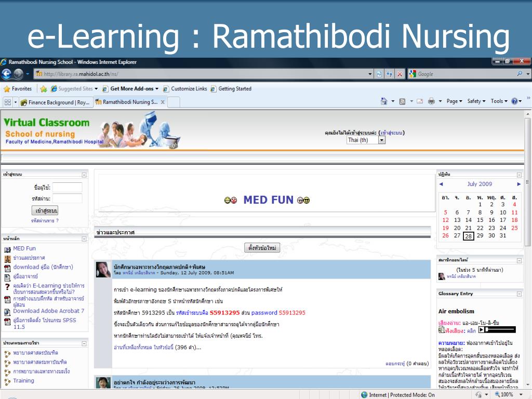
Task: Collapse the online users block
Action: point(519,261)
